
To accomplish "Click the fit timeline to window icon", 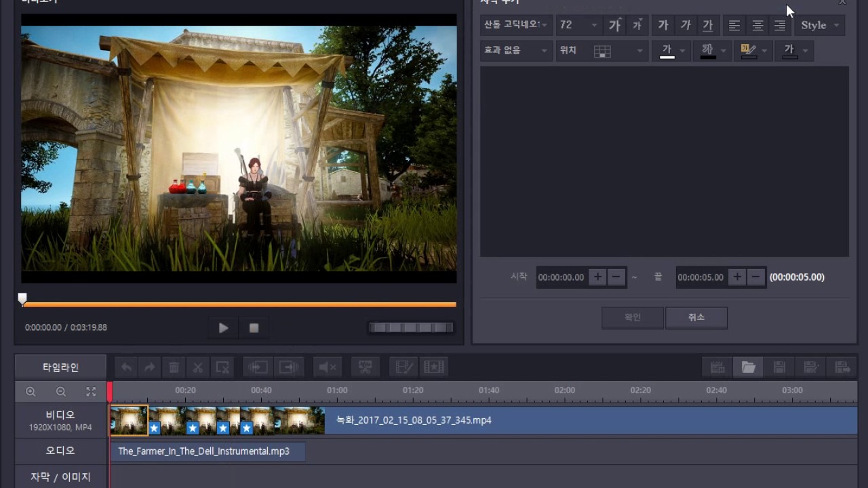I will click(x=91, y=392).
